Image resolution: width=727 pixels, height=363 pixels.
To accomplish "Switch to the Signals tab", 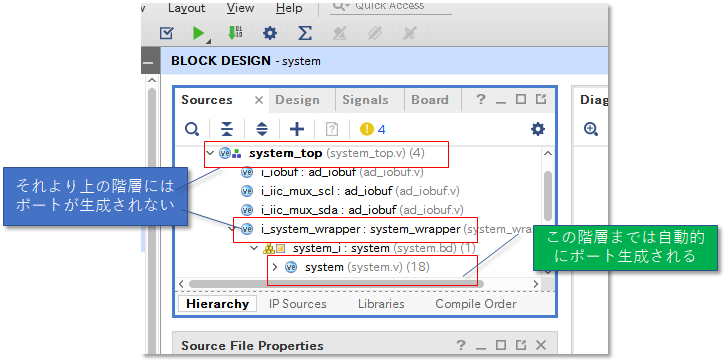I will [x=365, y=100].
